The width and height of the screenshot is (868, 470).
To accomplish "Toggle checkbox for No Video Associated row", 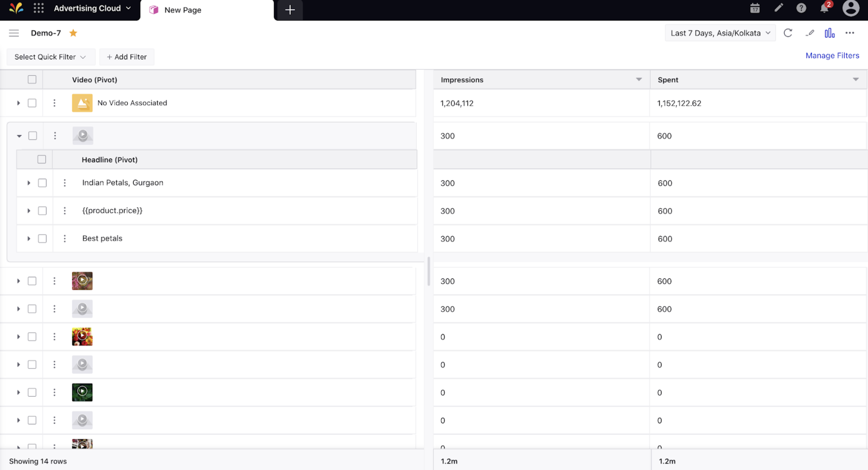I will (32, 102).
